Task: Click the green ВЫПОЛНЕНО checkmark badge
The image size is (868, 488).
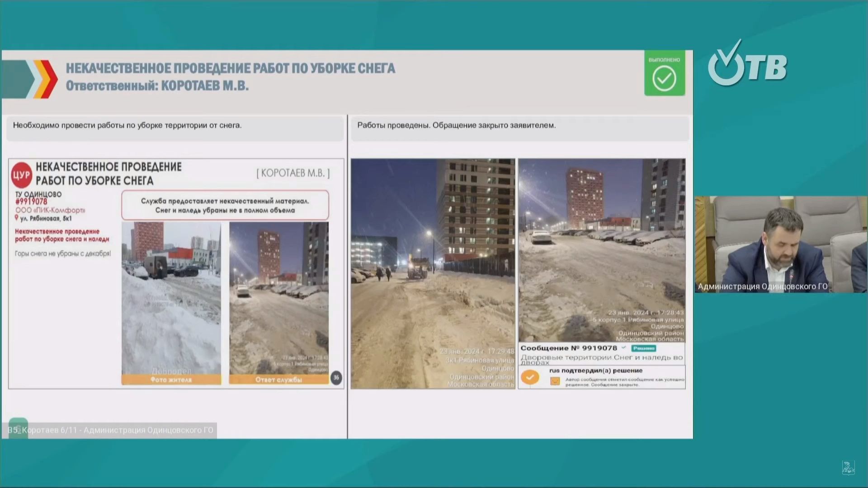Action: click(664, 73)
